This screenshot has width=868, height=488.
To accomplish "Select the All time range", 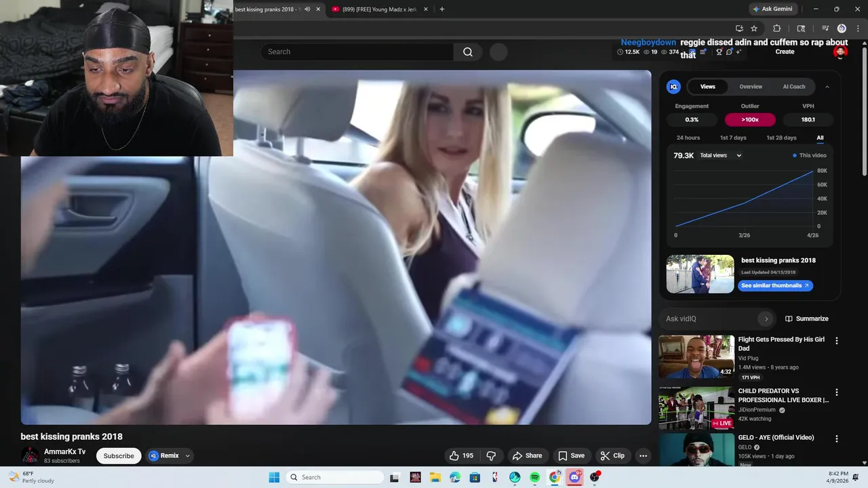I will pyautogui.click(x=820, y=138).
